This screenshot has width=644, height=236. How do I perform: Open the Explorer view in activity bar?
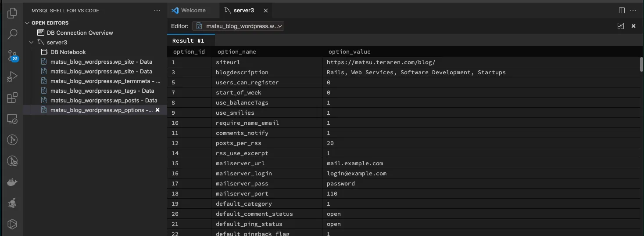point(12,13)
